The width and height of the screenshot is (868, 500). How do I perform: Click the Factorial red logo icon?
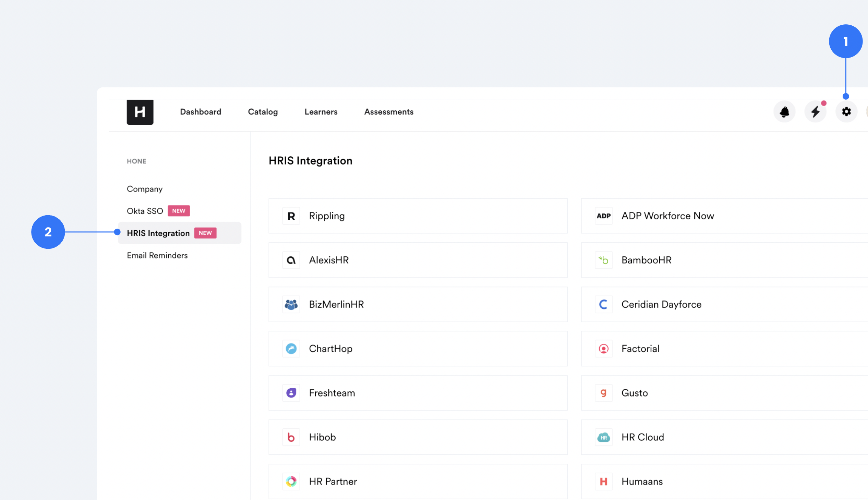click(603, 349)
